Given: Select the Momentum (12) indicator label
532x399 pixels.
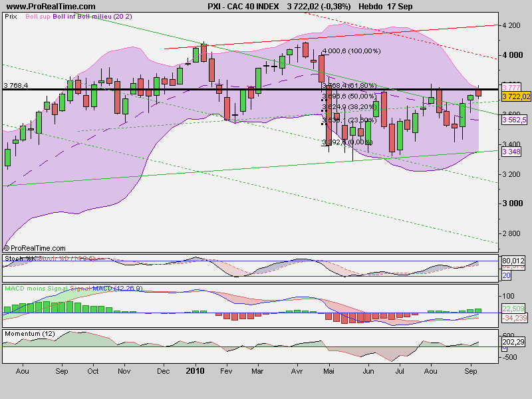Looking at the screenshot, I should tap(29, 334).
